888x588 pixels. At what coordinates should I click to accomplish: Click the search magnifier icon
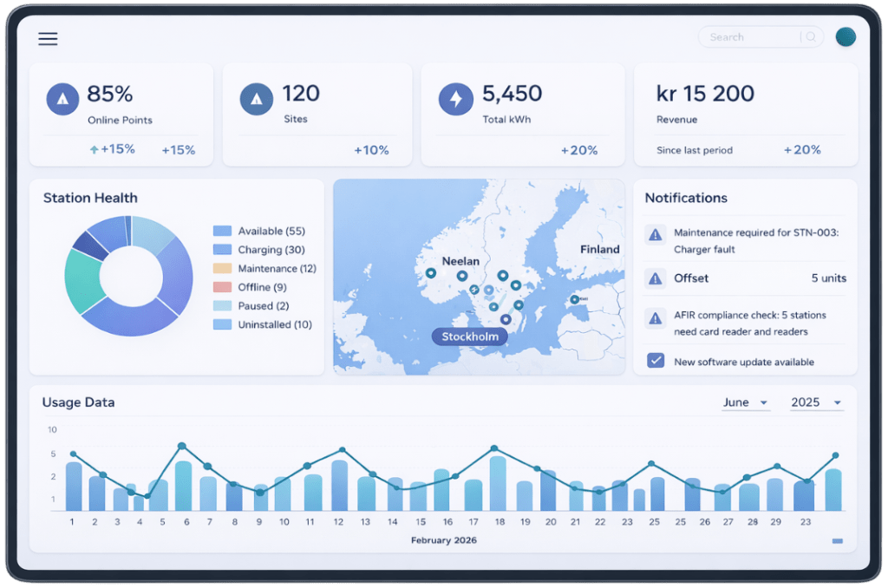[x=811, y=37]
